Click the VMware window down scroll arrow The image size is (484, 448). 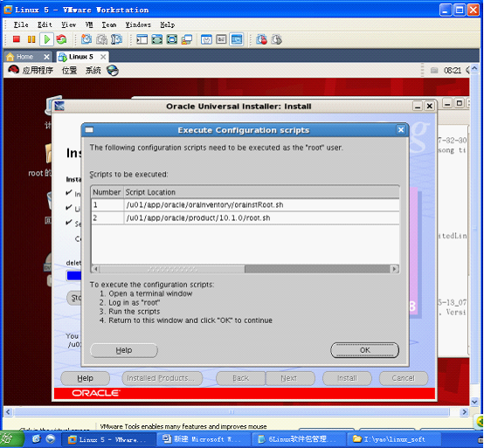click(474, 402)
